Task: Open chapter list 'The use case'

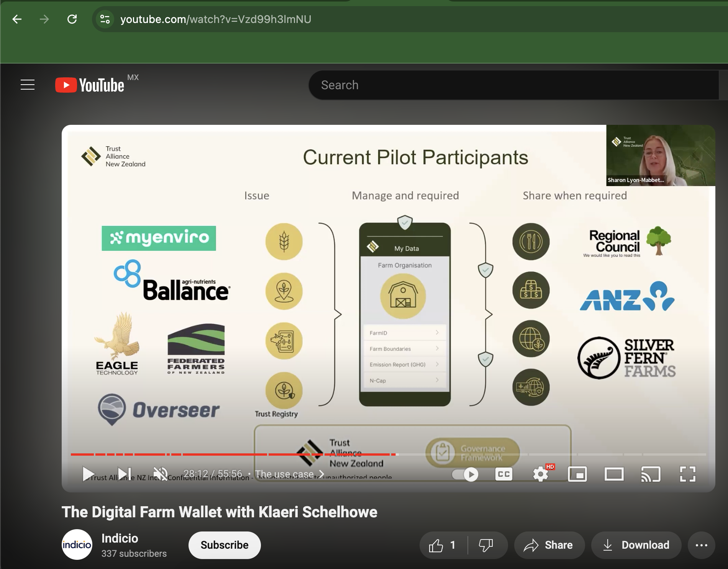Action: (290, 474)
